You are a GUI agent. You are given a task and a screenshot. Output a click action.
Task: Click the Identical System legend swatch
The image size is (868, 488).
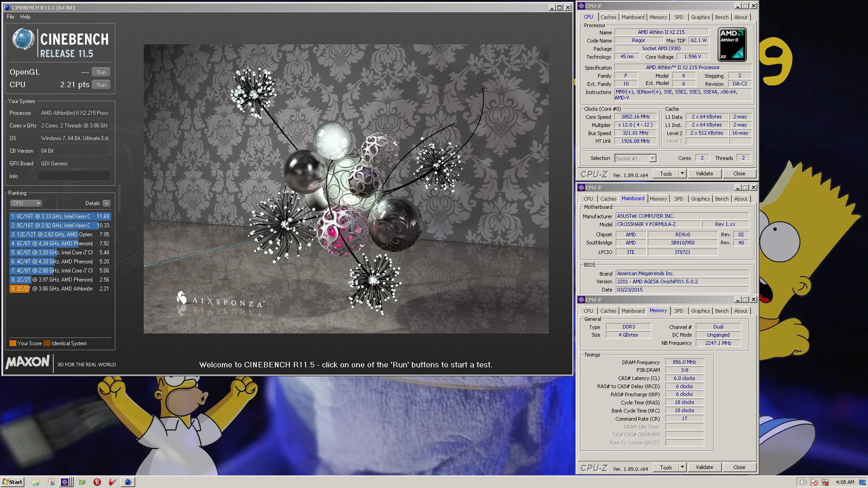click(x=47, y=343)
